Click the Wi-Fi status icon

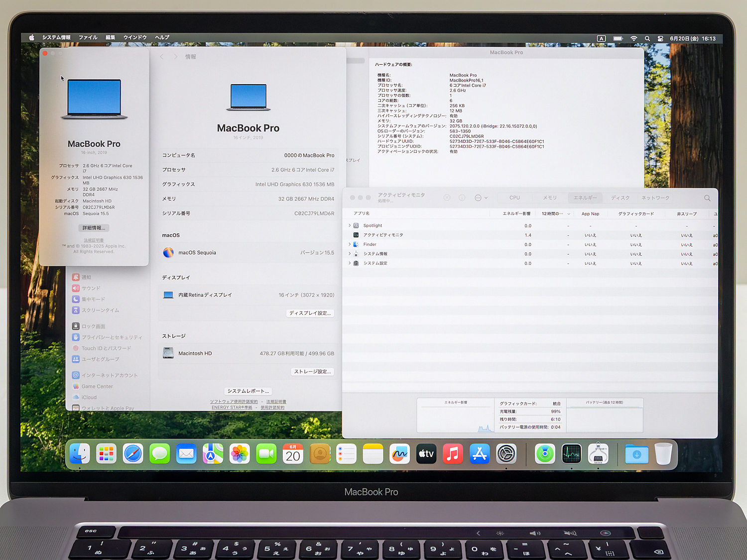(x=633, y=38)
